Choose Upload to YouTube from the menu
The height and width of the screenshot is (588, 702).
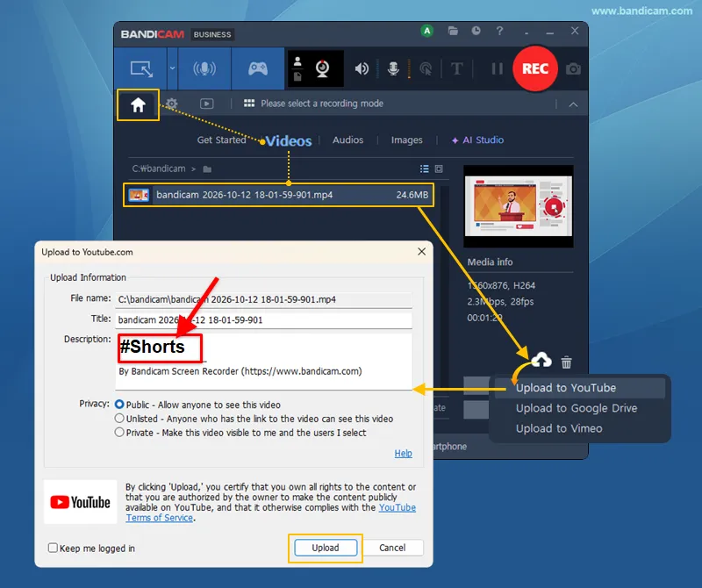click(580, 388)
